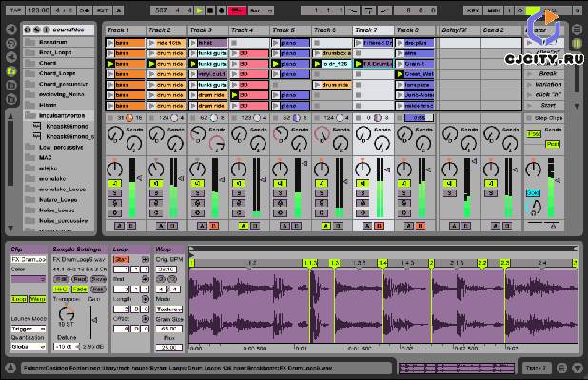Click the TAP tempo button
Image resolution: width=588 pixels, height=380 pixels.
click(x=15, y=10)
